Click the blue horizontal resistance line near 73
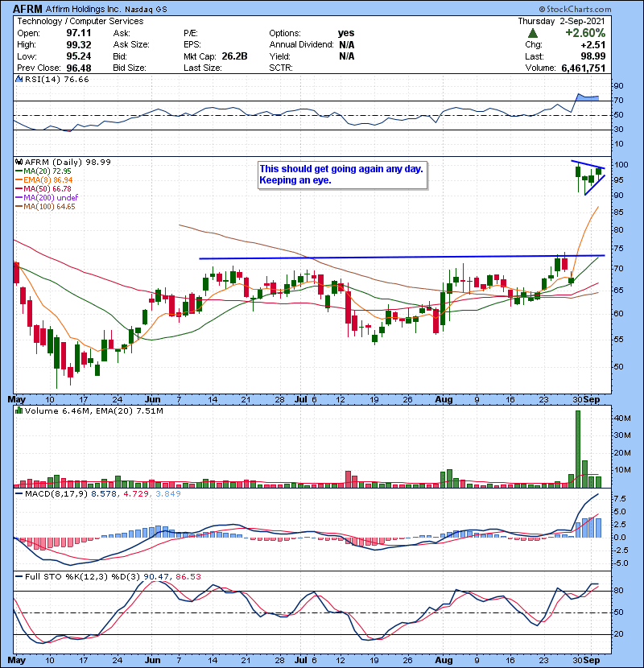The image size is (644, 668). click(402, 257)
